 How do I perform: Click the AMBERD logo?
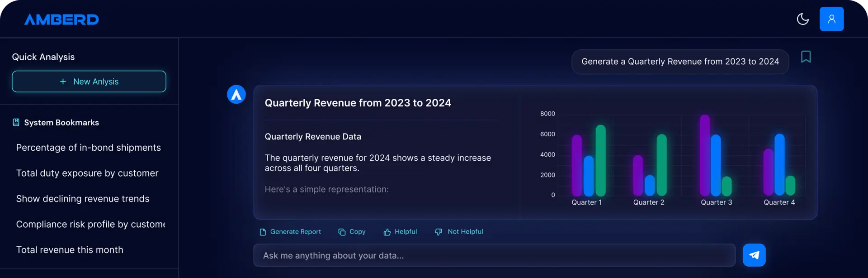tap(61, 19)
